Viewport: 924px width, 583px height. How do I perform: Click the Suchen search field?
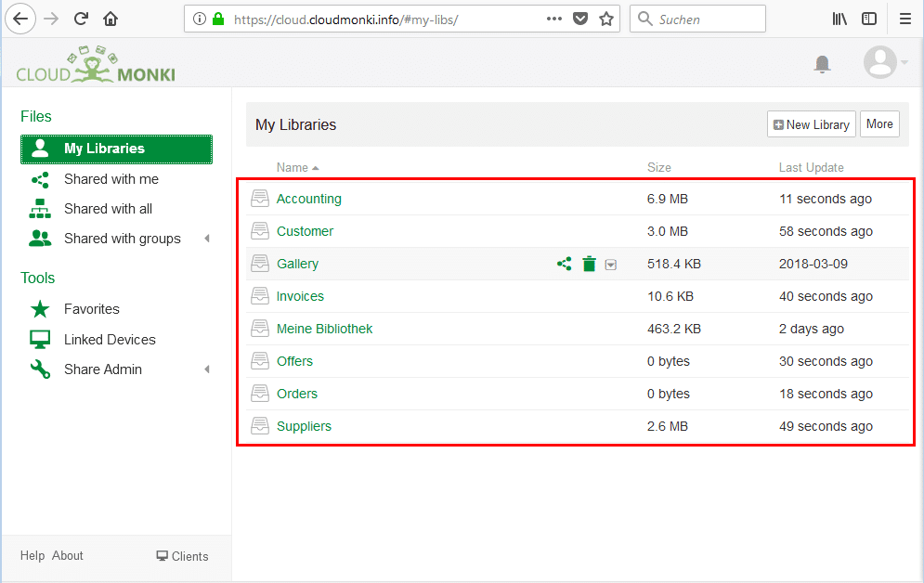pos(697,19)
